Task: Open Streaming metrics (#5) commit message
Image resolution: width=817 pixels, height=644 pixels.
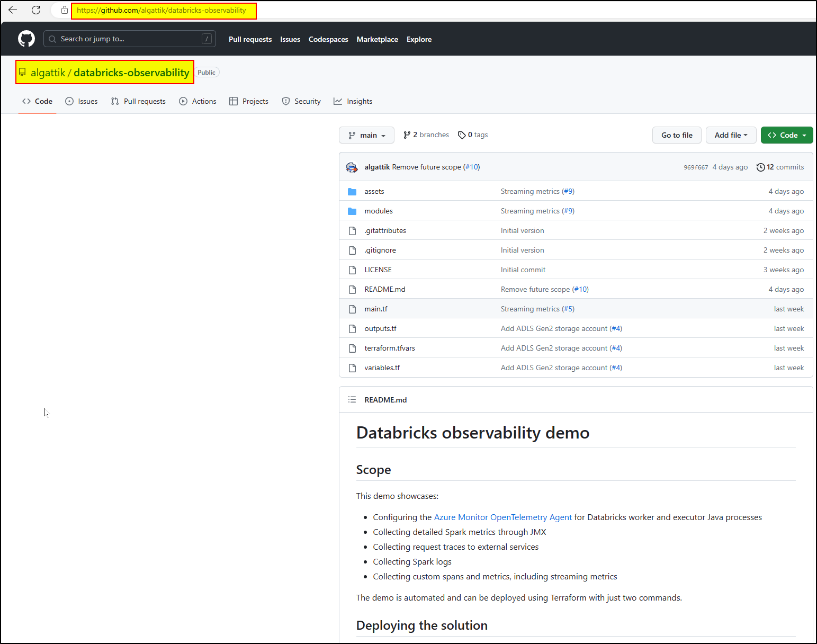Action: [x=537, y=309]
